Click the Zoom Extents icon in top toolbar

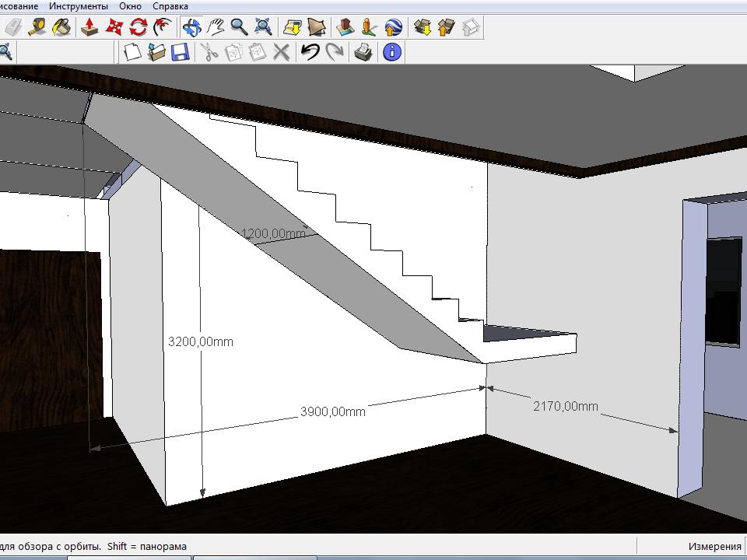click(263, 28)
